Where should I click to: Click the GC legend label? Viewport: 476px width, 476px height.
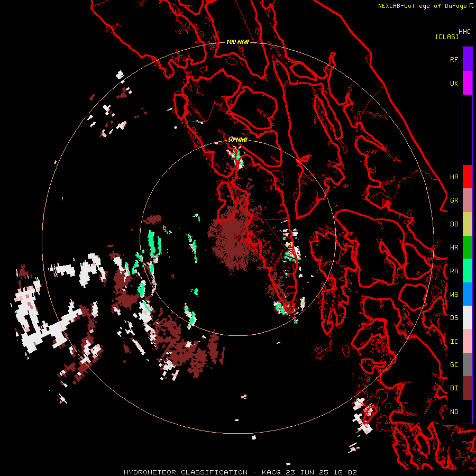[454, 365]
